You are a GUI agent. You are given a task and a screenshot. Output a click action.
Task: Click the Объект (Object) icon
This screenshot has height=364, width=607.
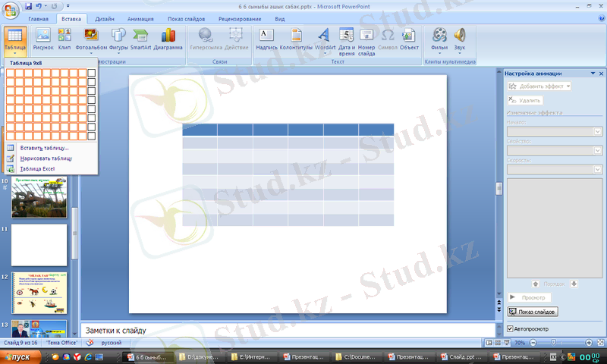tap(409, 39)
